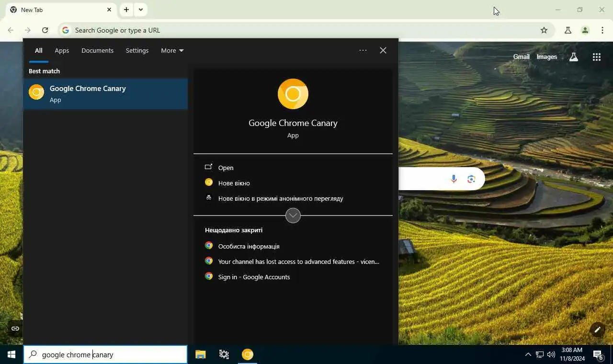Click the Windows Start button
This screenshot has height=364, width=613.
11,354
